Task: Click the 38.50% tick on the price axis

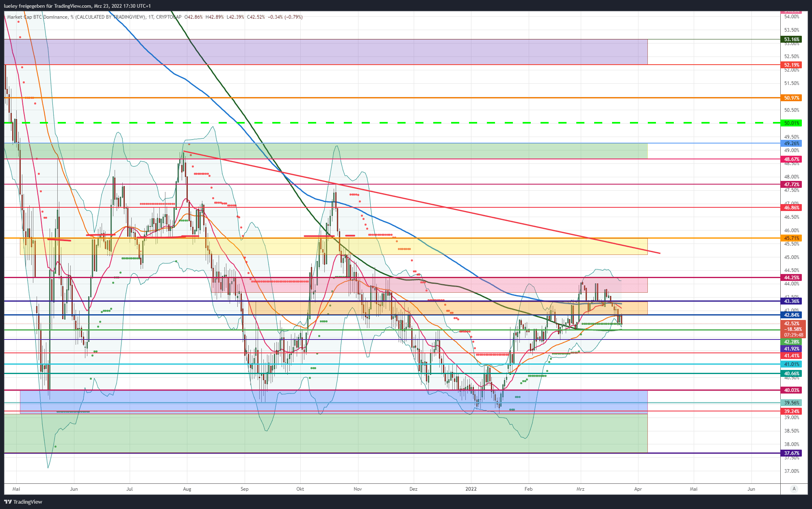Action: click(x=792, y=431)
